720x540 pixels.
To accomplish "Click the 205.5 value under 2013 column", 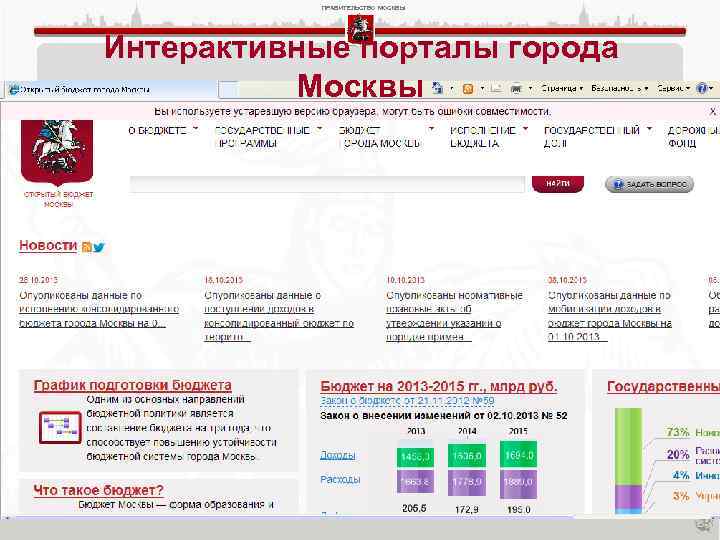I will (x=414, y=508).
